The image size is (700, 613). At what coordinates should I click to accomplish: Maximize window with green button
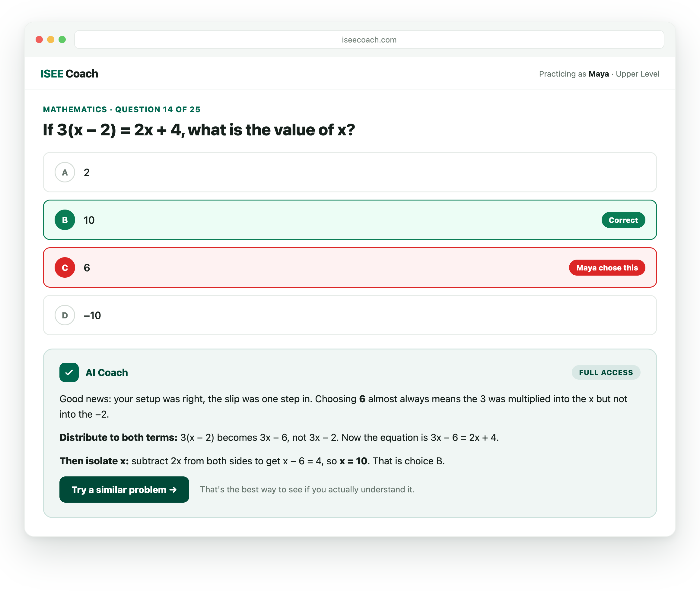click(x=62, y=40)
